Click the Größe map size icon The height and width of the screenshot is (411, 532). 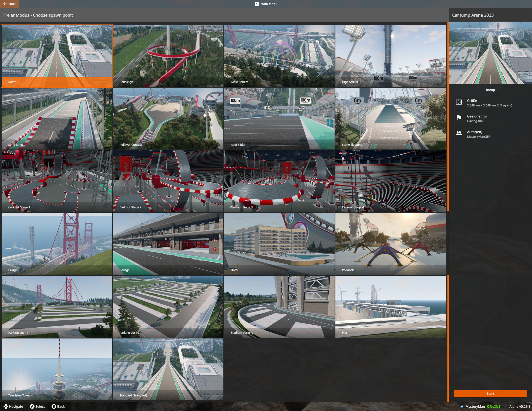tap(458, 102)
